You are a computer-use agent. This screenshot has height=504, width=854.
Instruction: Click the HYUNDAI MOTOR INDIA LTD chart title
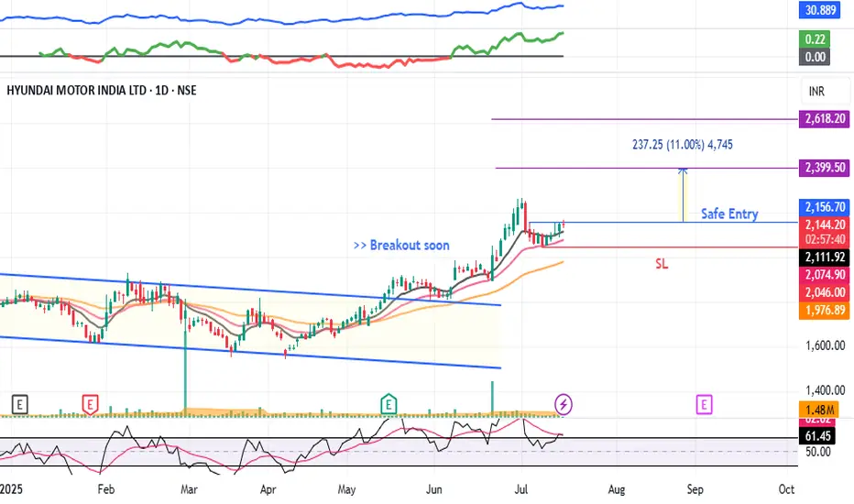pyautogui.click(x=102, y=91)
